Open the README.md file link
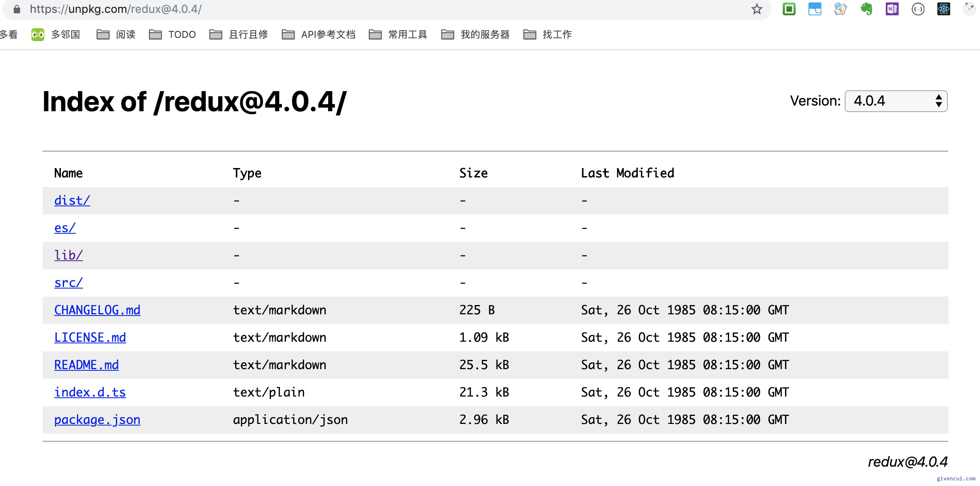Screen dimensions: 980x486 coord(86,365)
